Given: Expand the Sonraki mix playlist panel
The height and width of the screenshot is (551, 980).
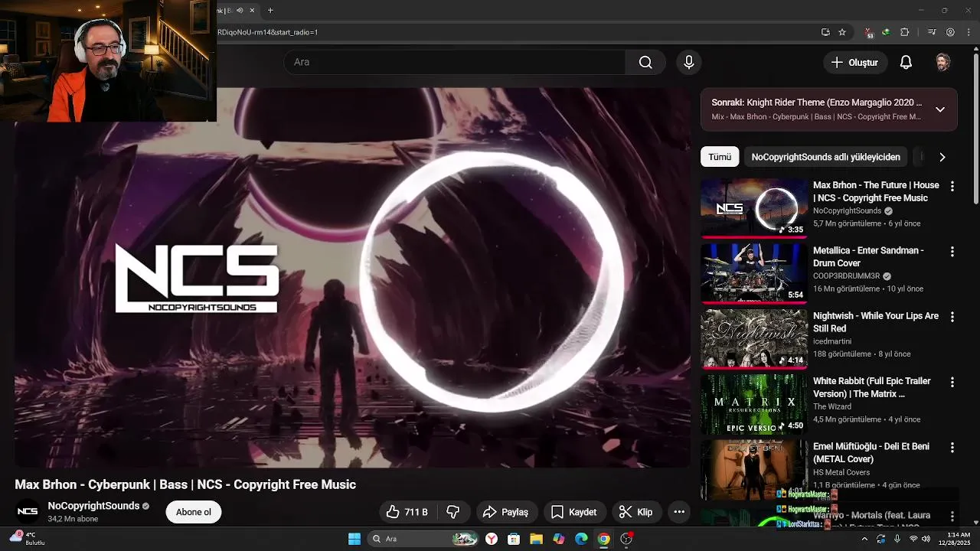Looking at the screenshot, I should [x=940, y=109].
